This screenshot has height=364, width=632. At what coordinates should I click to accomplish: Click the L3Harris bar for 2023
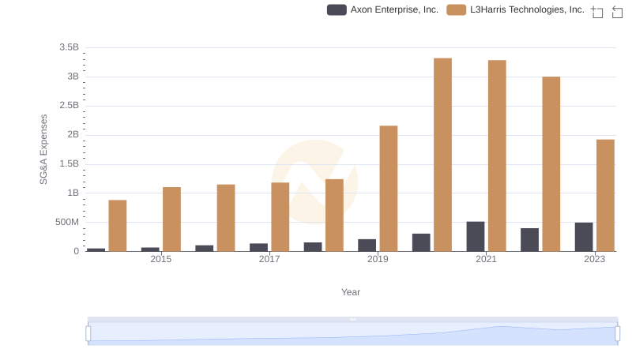(605, 195)
